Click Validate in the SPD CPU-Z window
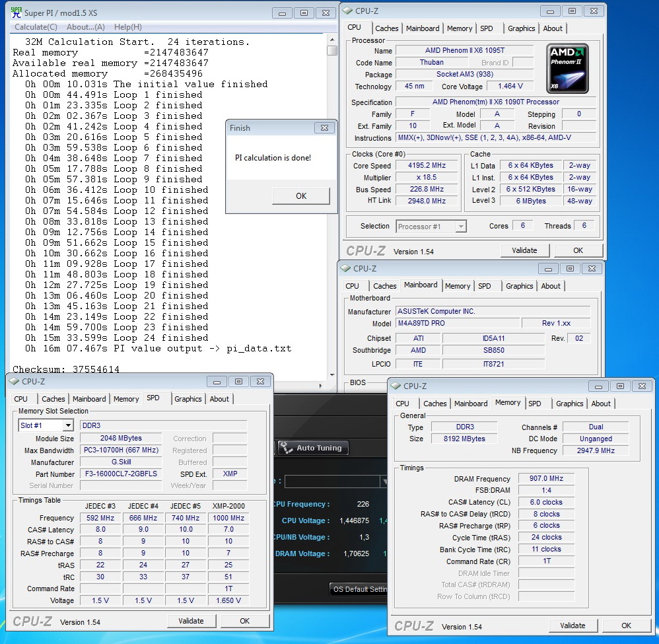 click(x=191, y=621)
